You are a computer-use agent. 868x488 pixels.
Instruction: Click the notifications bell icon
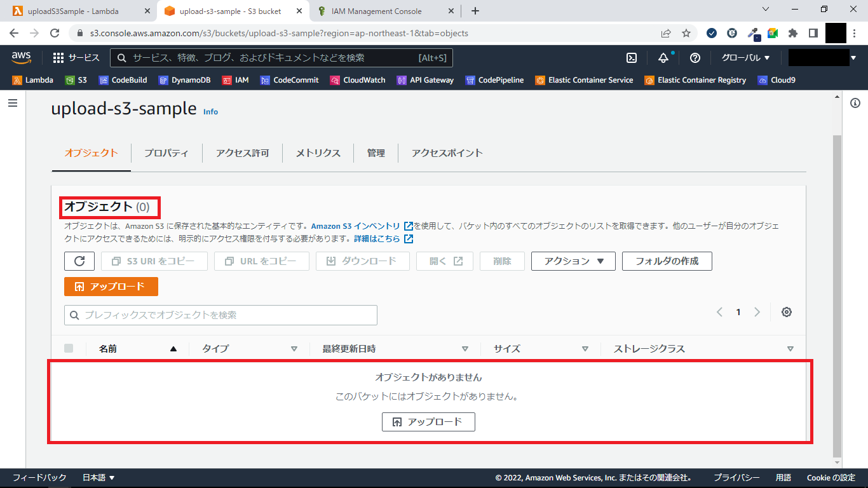(x=663, y=58)
